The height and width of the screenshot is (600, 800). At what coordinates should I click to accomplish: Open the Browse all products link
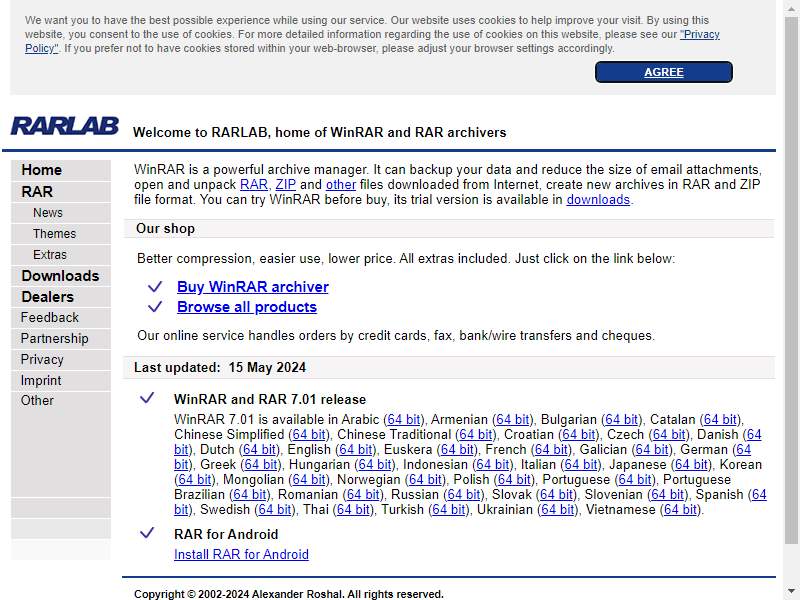(x=247, y=307)
